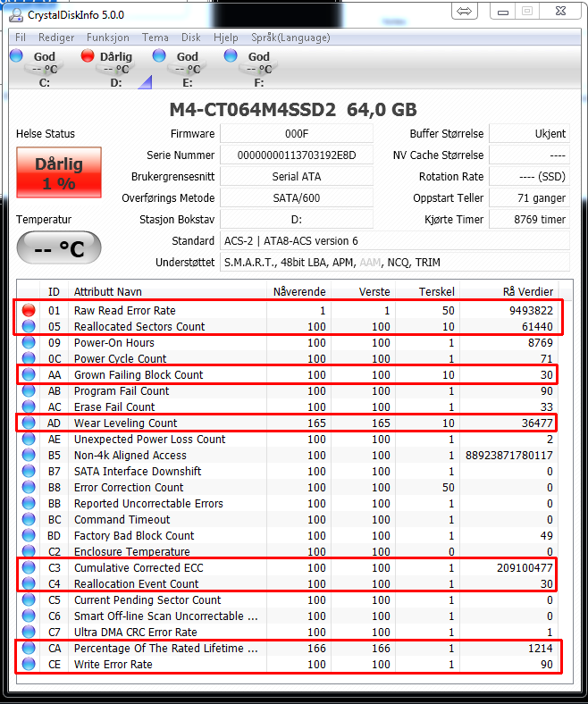Open the Tema menu

point(155,38)
